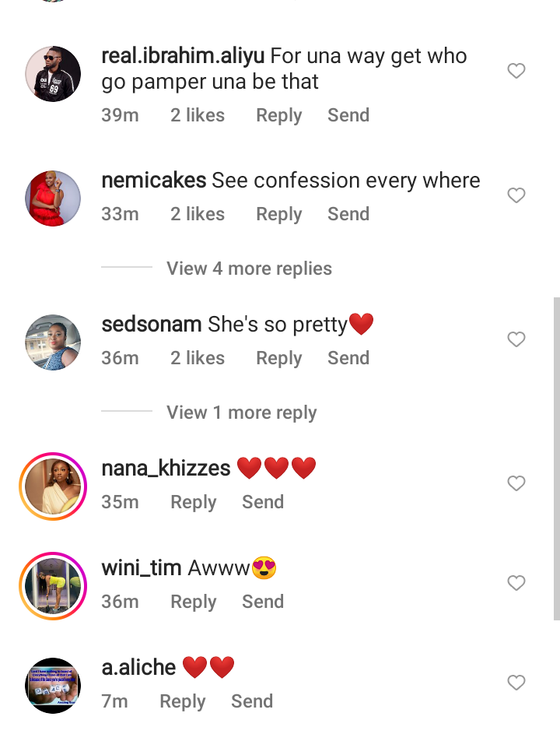Screen dimensions: 560x734
Task: Open real.ibrahim.aliyu's profile picture
Action: [x=53, y=74]
